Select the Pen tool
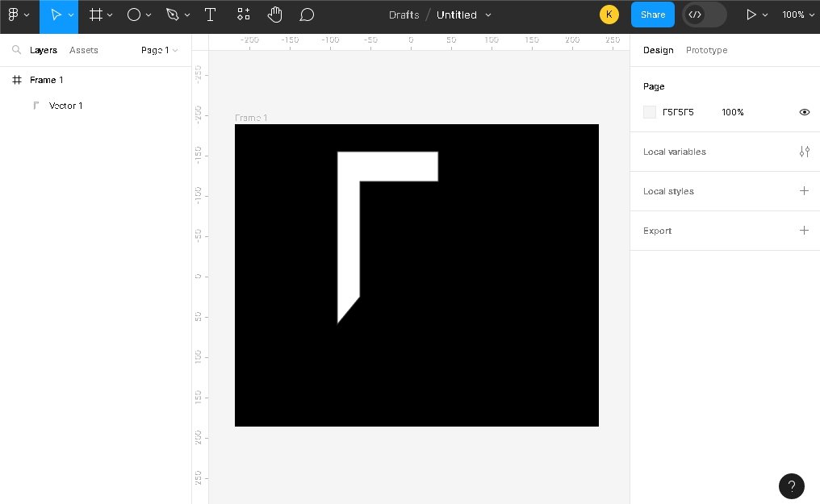 click(172, 15)
